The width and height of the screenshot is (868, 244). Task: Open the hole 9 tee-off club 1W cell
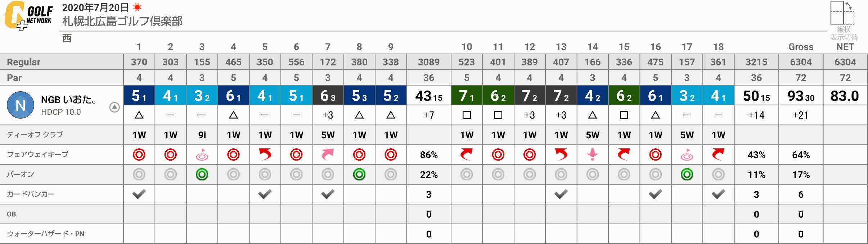[391, 135]
